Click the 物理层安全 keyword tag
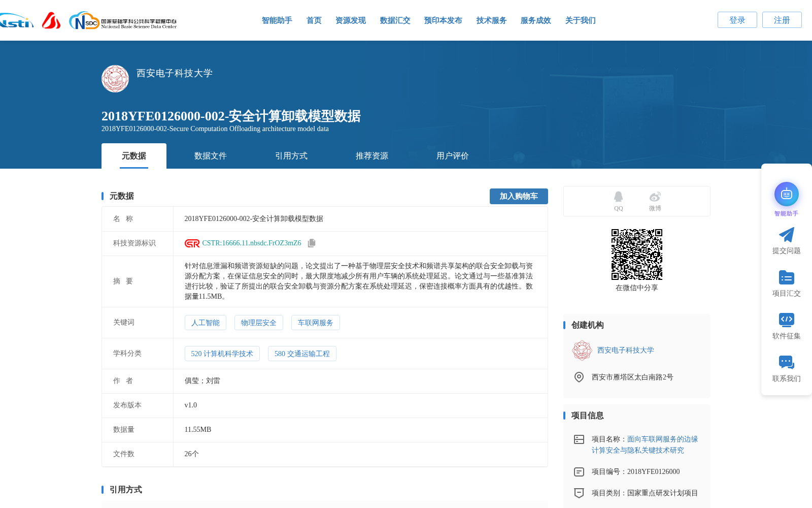 coord(259,323)
